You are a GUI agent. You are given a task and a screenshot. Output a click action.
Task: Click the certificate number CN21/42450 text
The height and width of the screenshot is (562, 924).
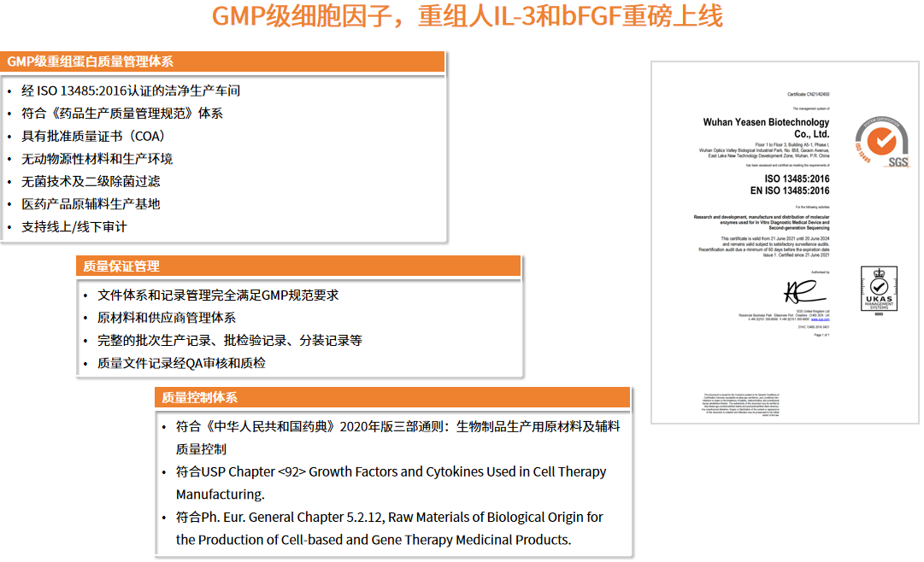click(x=807, y=93)
